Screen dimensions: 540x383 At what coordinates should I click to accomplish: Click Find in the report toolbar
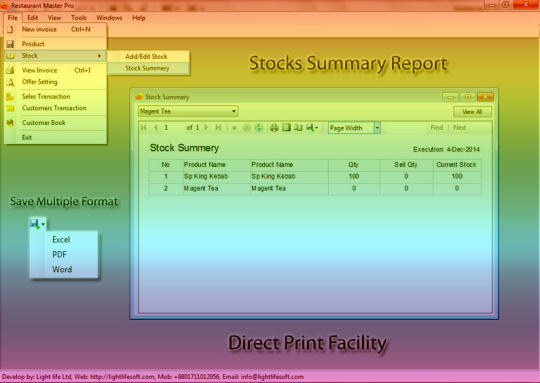click(x=437, y=127)
